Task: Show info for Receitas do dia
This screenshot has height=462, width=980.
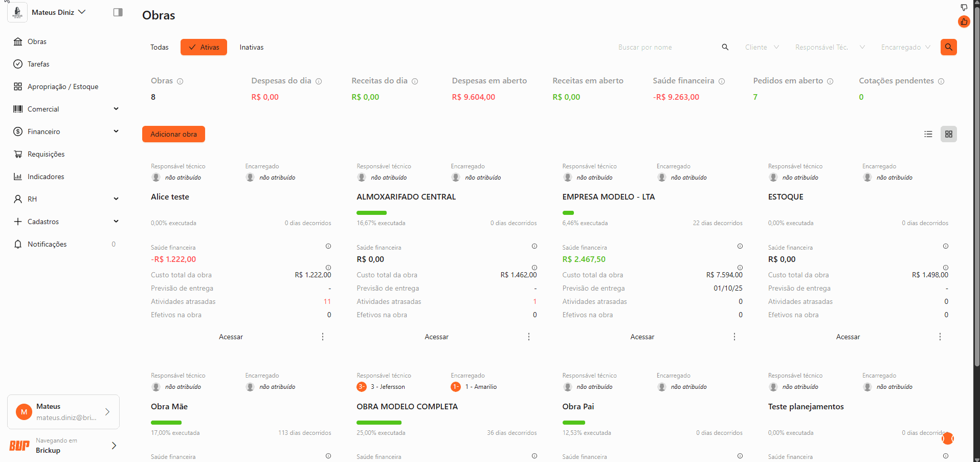Action: (415, 81)
